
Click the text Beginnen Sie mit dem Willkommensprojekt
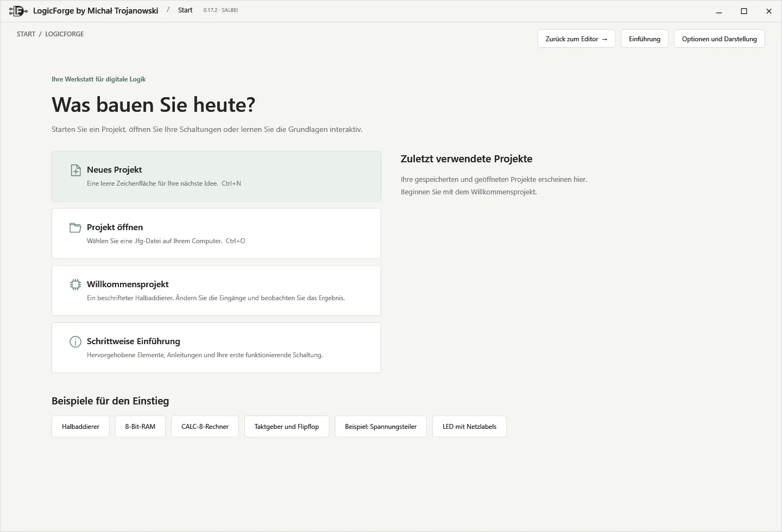click(x=469, y=192)
